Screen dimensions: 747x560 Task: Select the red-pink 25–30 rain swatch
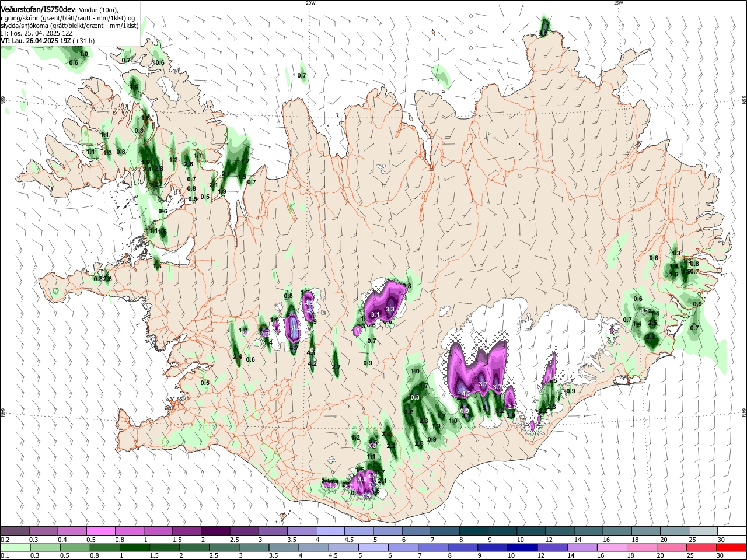(x=701, y=547)
